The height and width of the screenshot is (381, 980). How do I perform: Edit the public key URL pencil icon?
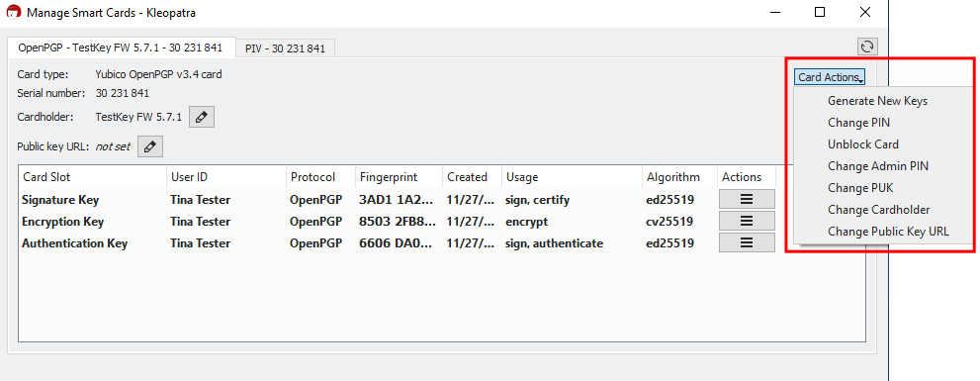point(150,147)
